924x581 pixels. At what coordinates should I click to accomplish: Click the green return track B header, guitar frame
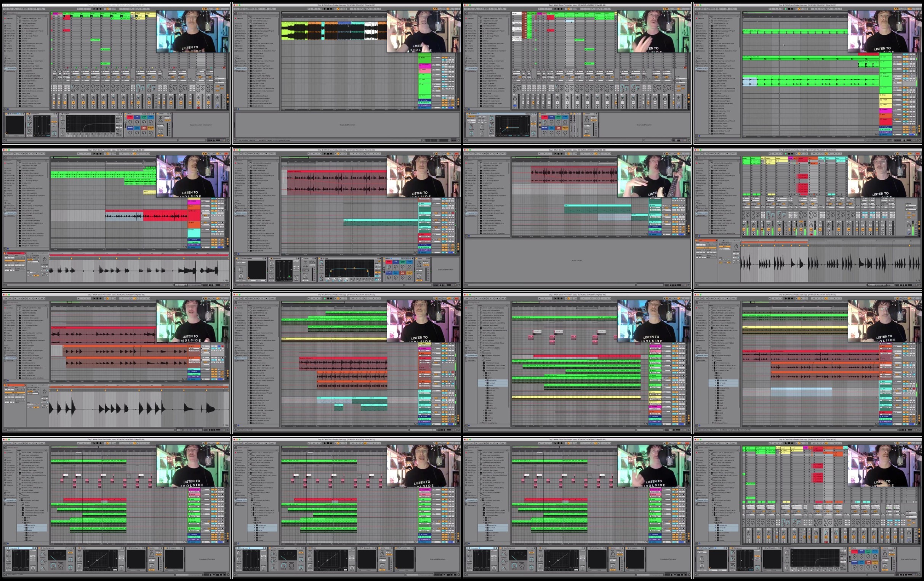pos(655,229)
